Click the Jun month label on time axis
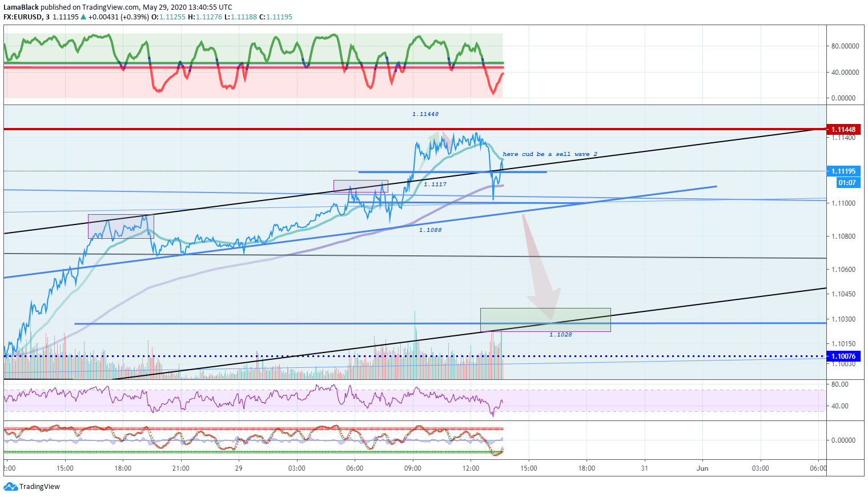 click(702, 468)
